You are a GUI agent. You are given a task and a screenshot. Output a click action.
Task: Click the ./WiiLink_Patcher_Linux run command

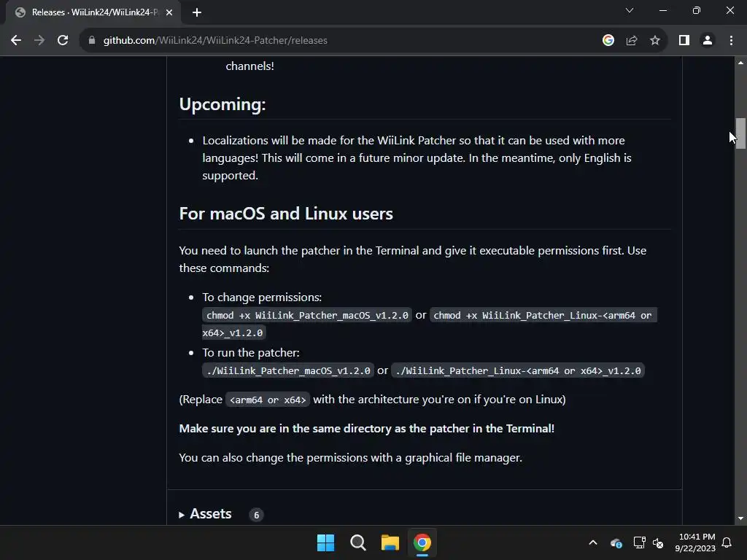pos(518,370)
